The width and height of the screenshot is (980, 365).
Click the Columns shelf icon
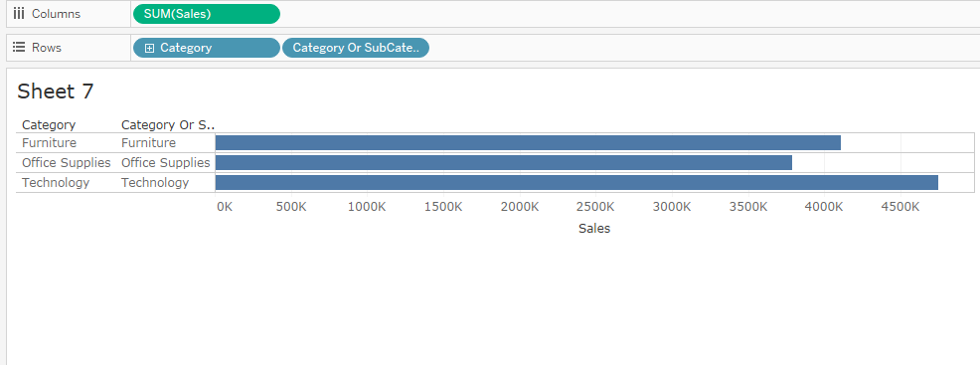(x=19, y=14)
